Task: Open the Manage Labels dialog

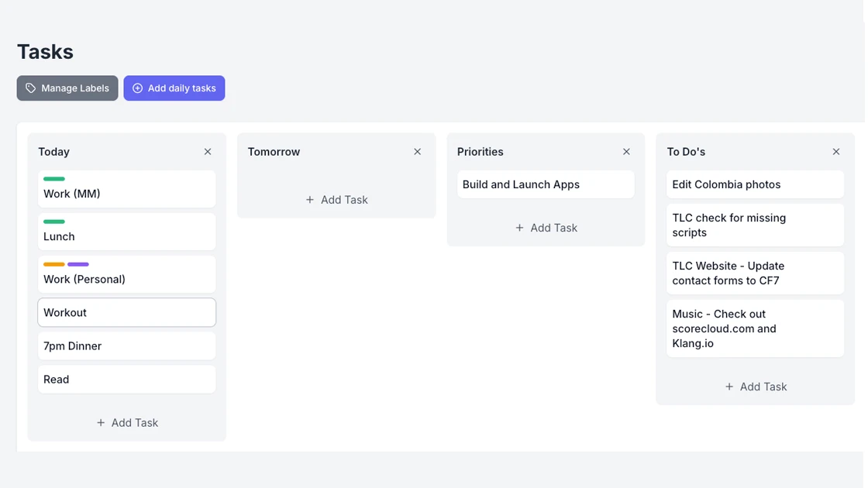Action: point(67,88)
